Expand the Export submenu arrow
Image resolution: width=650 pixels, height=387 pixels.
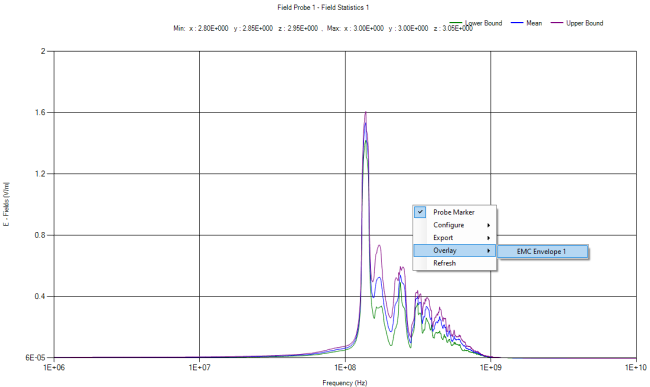click(x=489, y=238)
